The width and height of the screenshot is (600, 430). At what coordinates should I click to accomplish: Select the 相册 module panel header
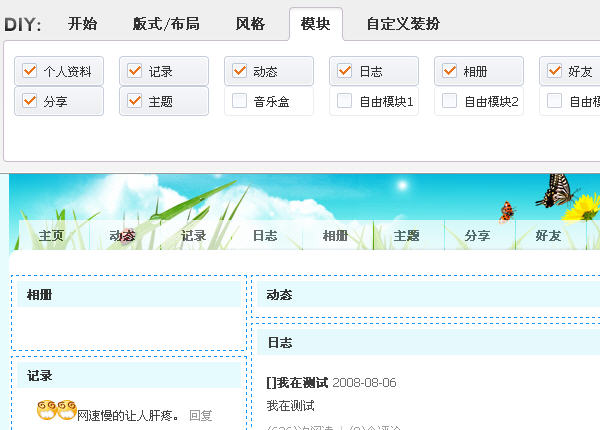(130, 295)
